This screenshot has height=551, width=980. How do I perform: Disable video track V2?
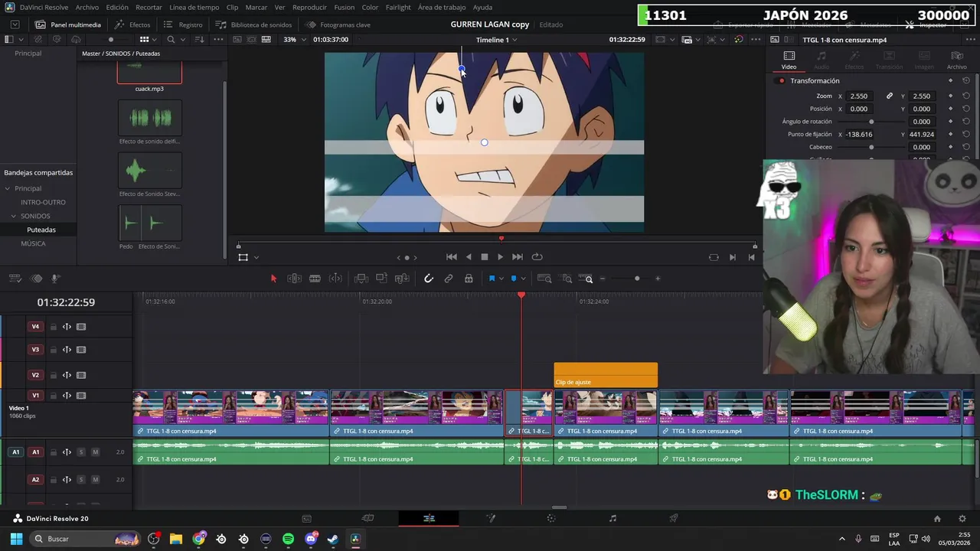coord(81,375)
